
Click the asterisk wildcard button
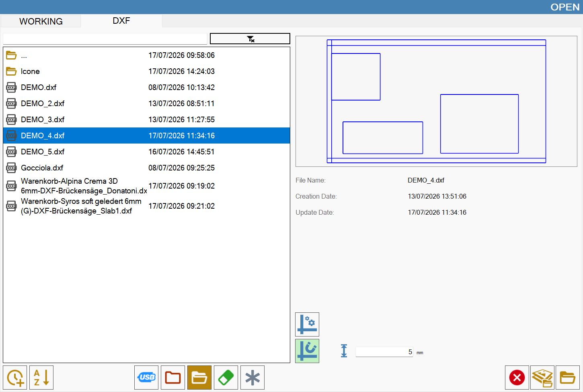(x=252, y=378)
